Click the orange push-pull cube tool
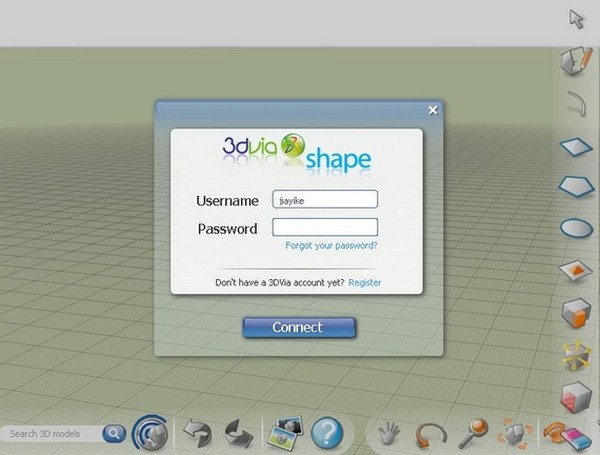 point(577,311)
